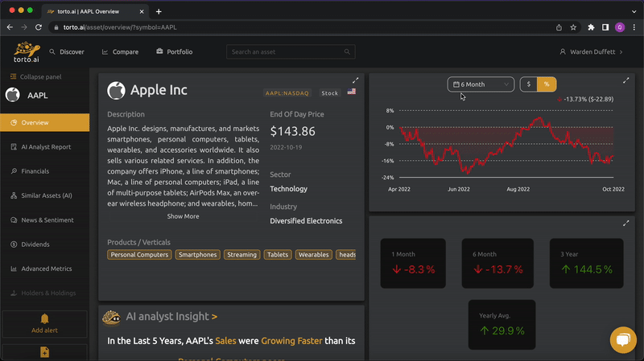Click the Technology sector text
The image size is (644, 361).
(x=289, y=189)
